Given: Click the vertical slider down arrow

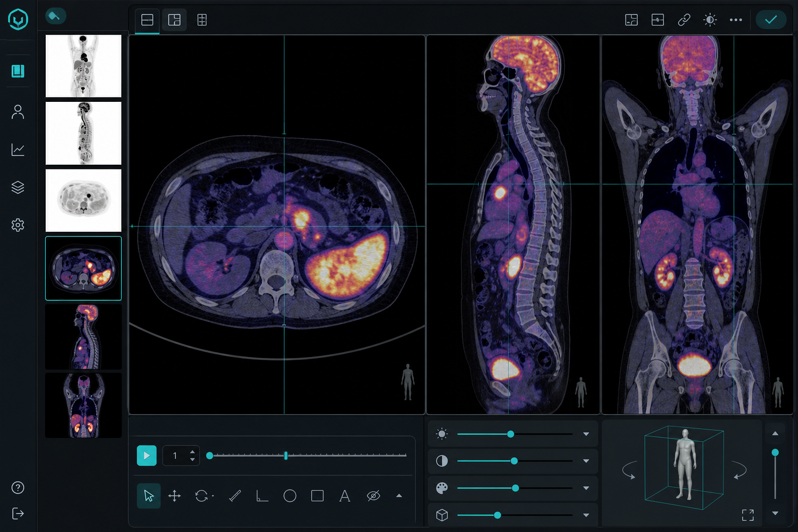Looking at the screenshot, I should click(x=775, y=513).
